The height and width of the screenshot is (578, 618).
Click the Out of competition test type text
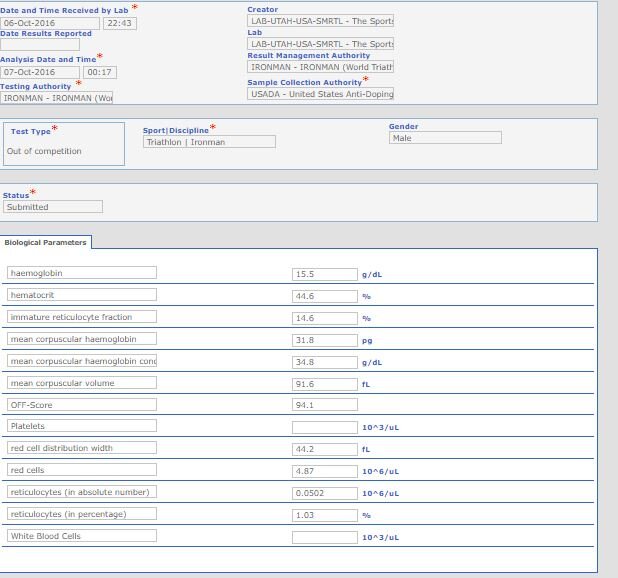44,151
